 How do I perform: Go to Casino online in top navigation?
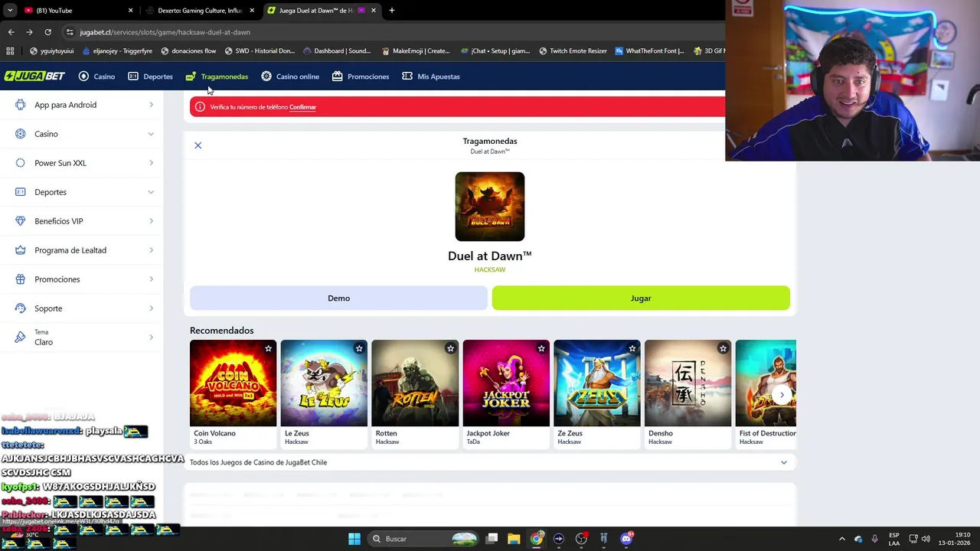click(290, 77)
